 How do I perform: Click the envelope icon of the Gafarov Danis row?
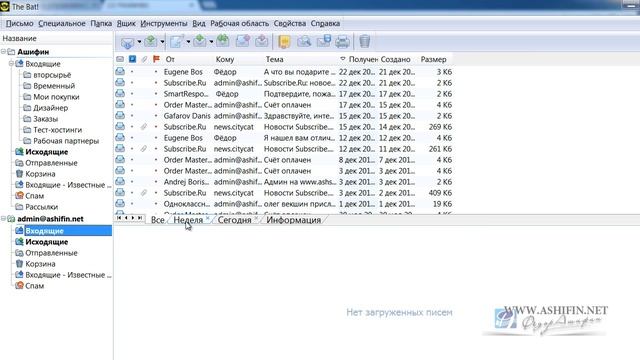coord(120,116)
